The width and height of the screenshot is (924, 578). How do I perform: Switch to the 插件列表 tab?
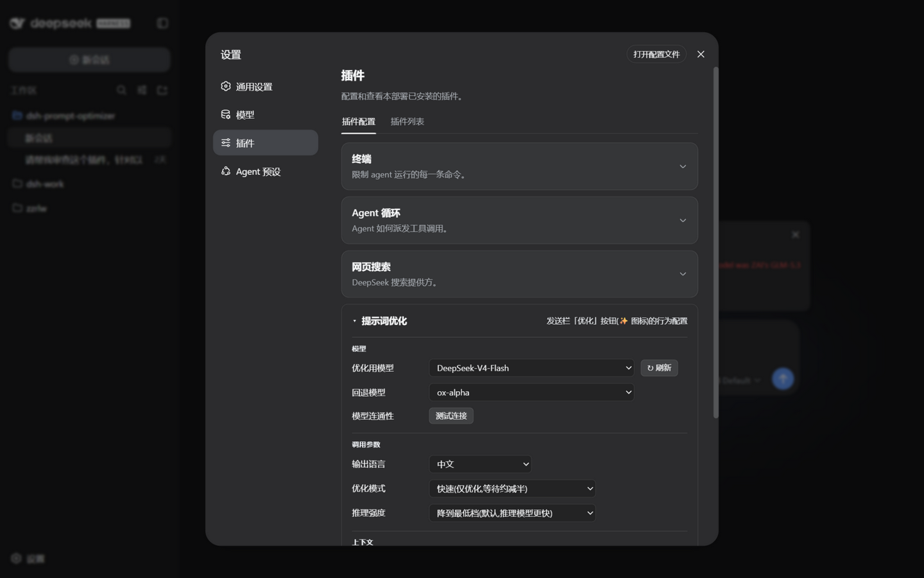pos(407,121)
